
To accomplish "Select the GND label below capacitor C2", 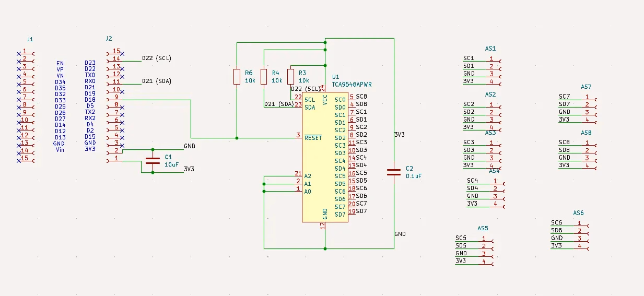I will click(x=400, y=234).
